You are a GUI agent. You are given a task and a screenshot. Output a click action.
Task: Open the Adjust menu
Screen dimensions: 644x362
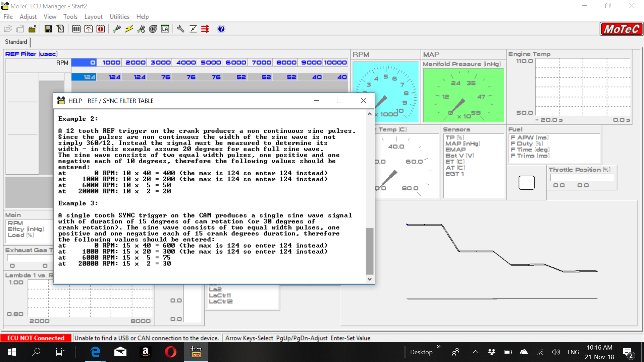click(x=28, y=16)
